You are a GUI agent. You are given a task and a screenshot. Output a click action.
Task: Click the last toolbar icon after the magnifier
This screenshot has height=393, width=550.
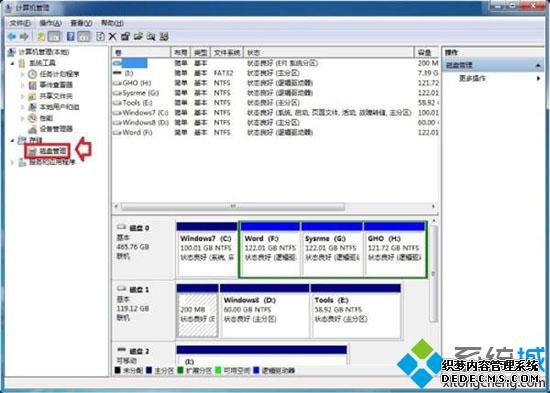click(164, 36)
